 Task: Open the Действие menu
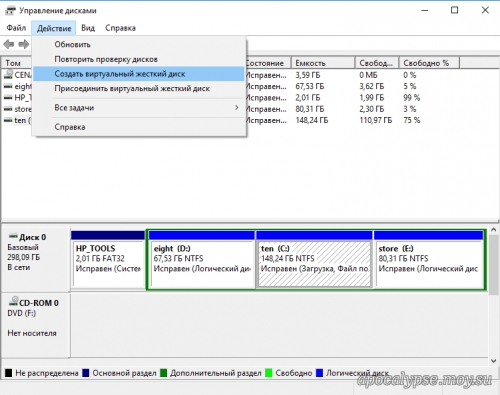(x=54, y=28)
